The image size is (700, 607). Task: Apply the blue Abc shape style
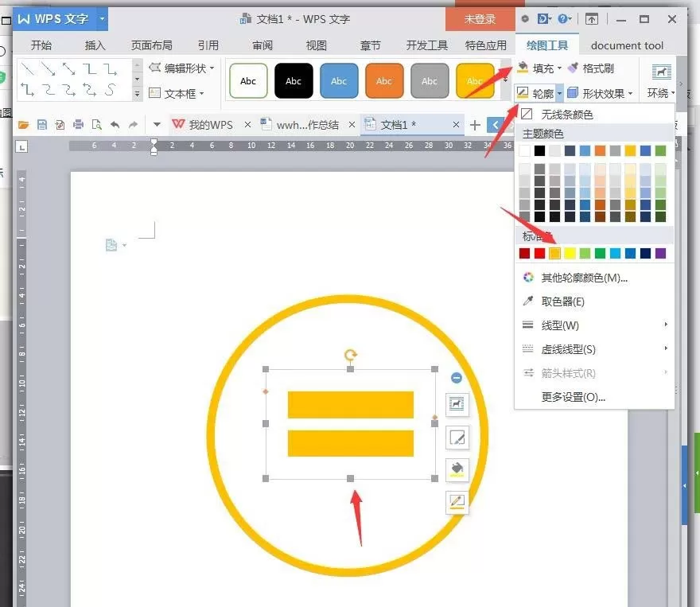(339, 81)
